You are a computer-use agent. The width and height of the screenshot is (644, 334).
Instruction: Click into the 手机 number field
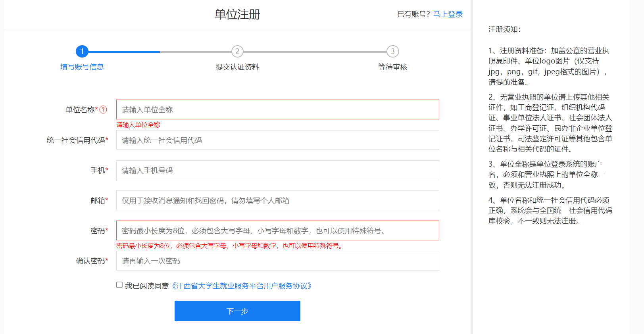click(x=277, y=170)
